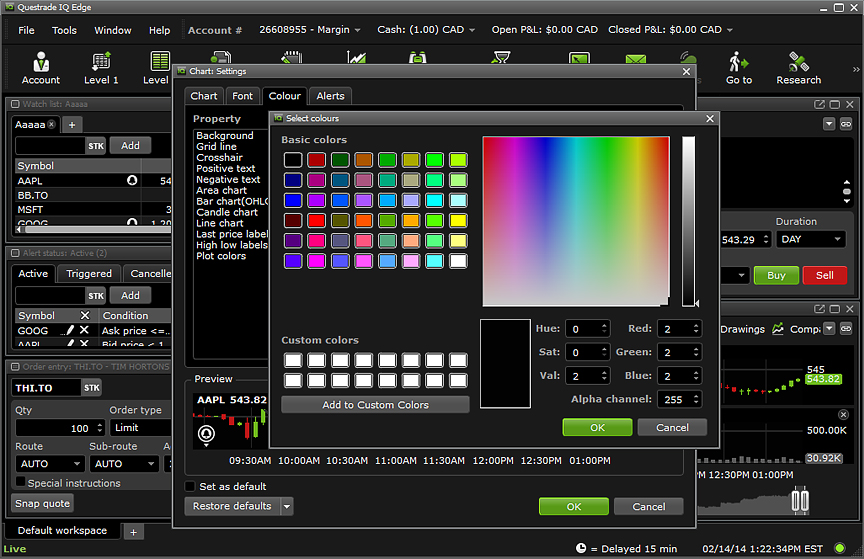Click the AAPL row alert icon in the watch list
The width and height of the screenshot is (864, 559).
[132, 180]
